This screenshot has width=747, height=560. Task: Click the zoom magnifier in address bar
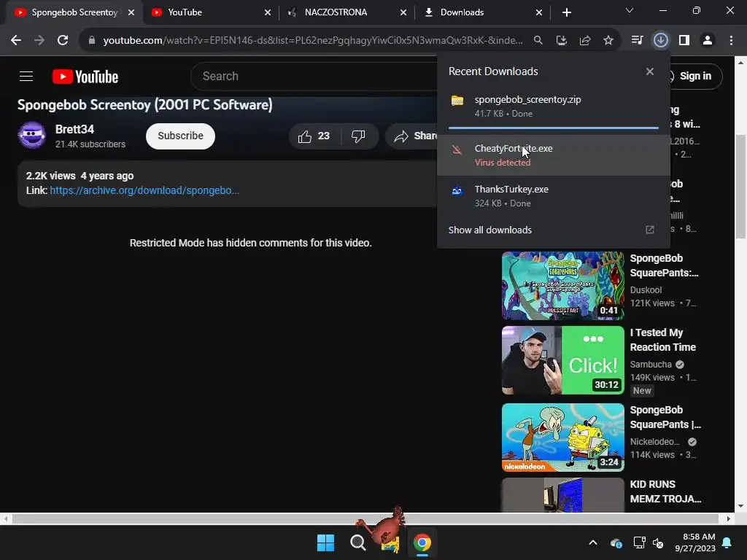point(538,41)
